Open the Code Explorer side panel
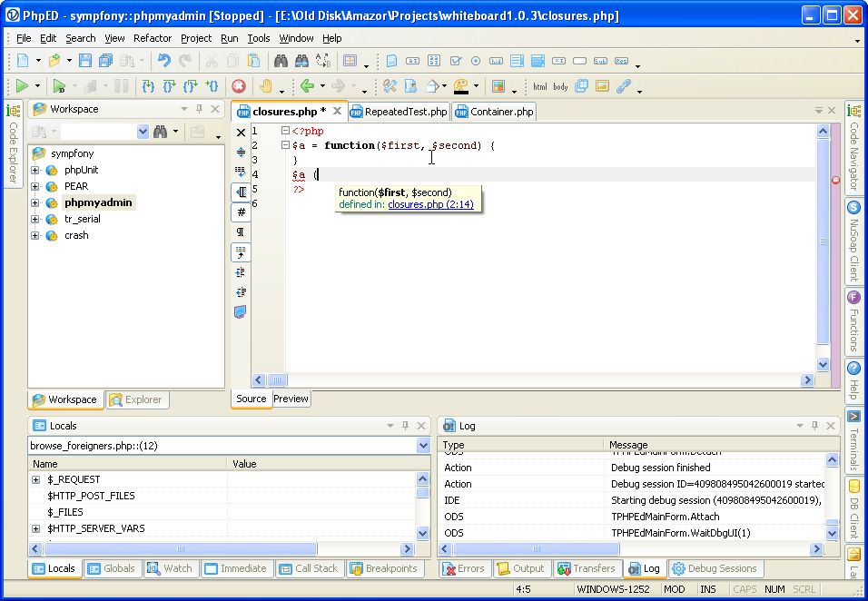 [14, 143]
